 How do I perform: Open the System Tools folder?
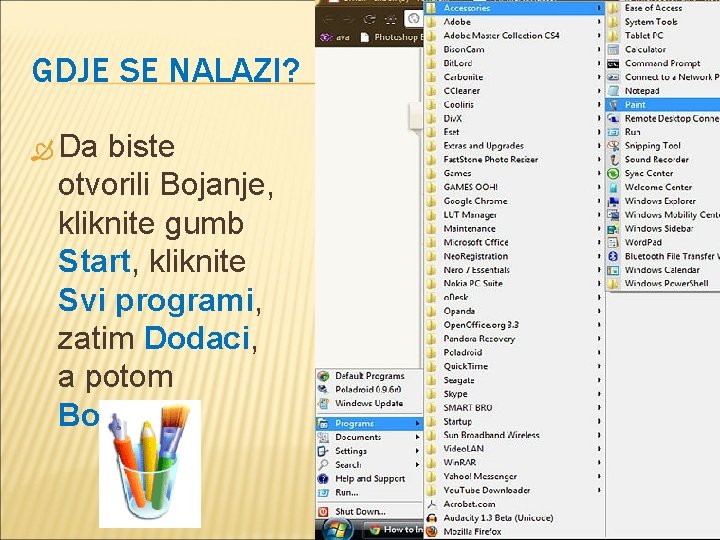[x=663, y=22]
